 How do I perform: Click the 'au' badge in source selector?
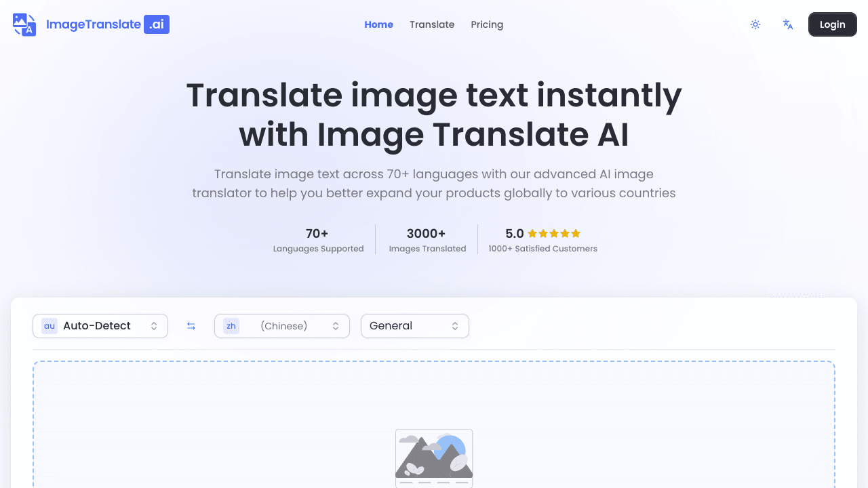[x=50, y=326]
